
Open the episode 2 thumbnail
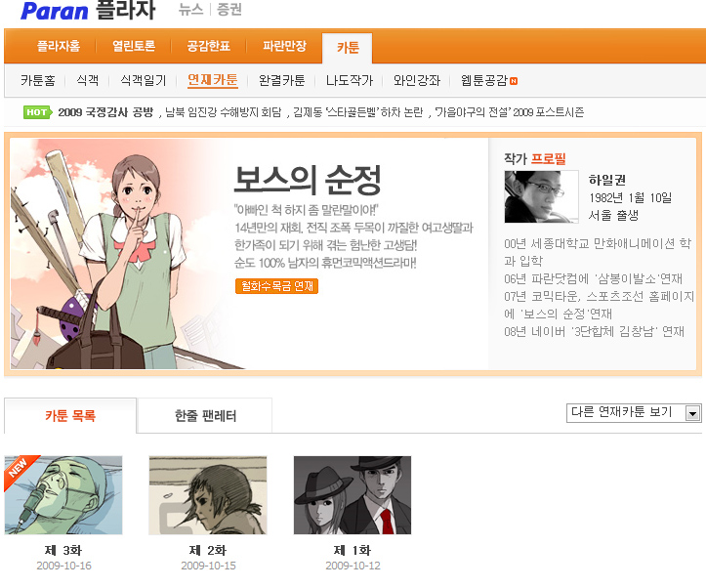click(x=208, y=495)
